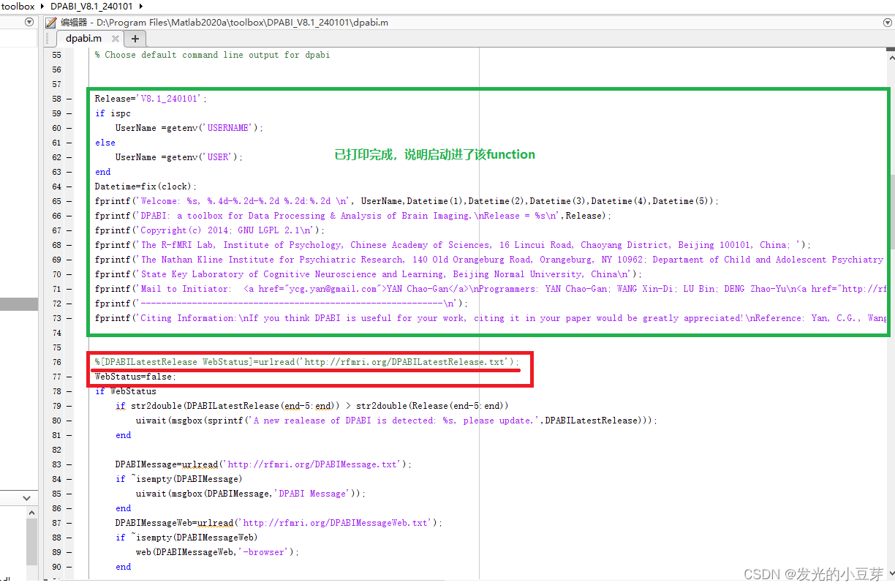Image resolution: width=895 pixels, height=588 pixels.
Task: Click inside the WebStatus=false code line
Action: pyautogui.click(x=132, y=376)
